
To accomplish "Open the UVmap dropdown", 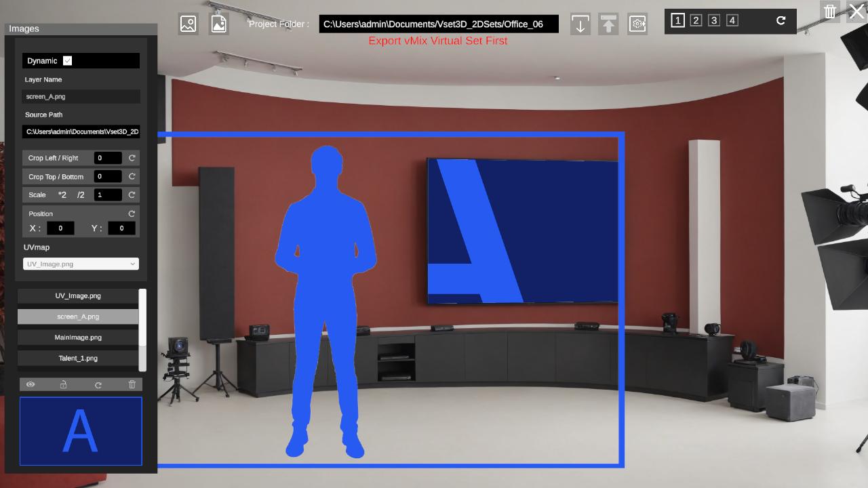I will [x=81, y=264].
